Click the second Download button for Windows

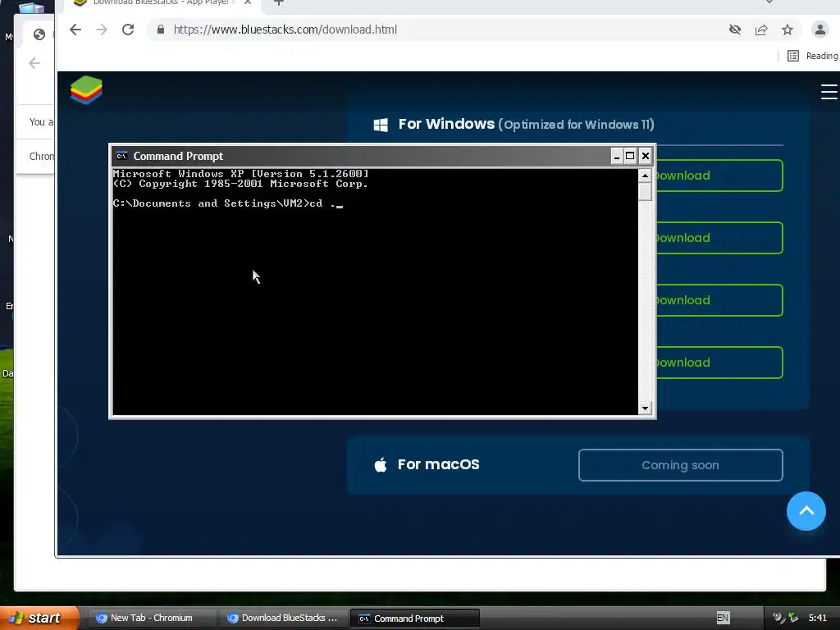(719, 238)
